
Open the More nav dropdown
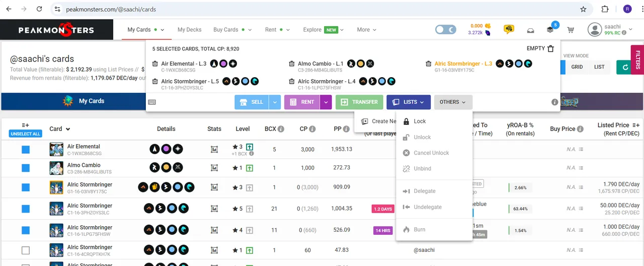pyautogui.click(x=366, y=30)
